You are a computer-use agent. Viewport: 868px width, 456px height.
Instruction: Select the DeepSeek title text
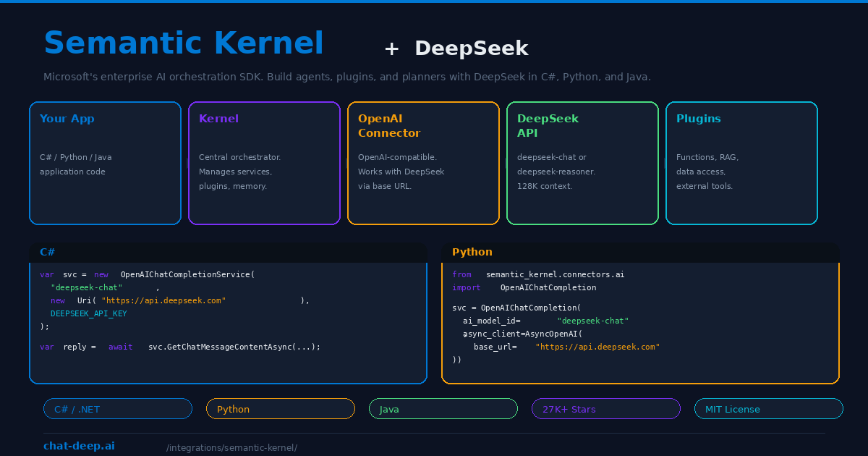click(471, 48)
